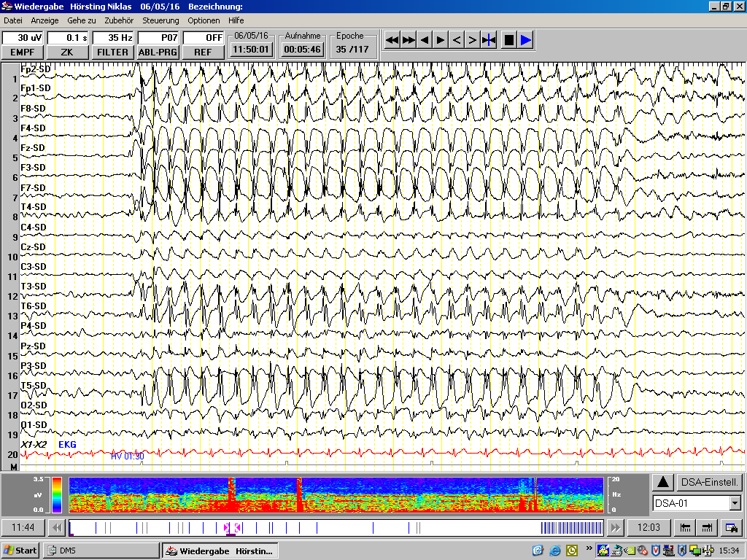
Task: Rewind with the double-left-arrow button
Action: point(392,40)
